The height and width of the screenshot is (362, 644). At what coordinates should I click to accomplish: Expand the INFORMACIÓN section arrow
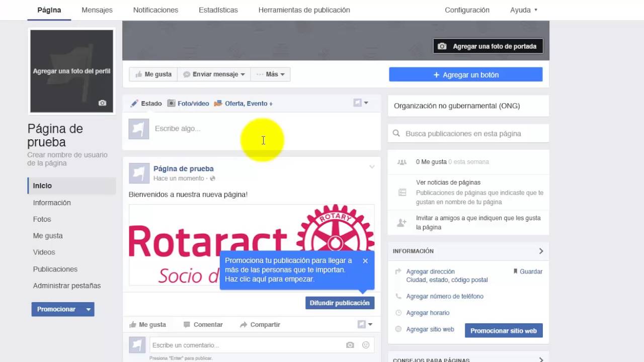(541, 251)
